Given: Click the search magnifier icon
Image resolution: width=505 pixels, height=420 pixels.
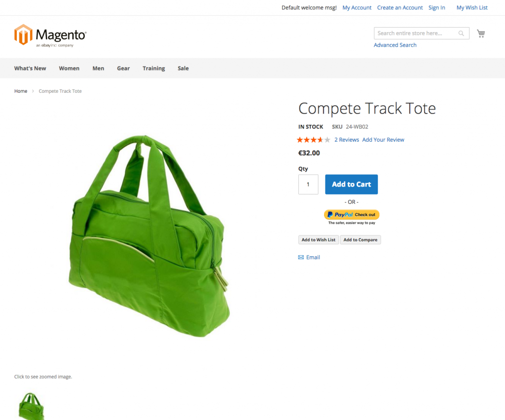Looking at the screenshot, I should pyautogui.click(x=461, y=33).
